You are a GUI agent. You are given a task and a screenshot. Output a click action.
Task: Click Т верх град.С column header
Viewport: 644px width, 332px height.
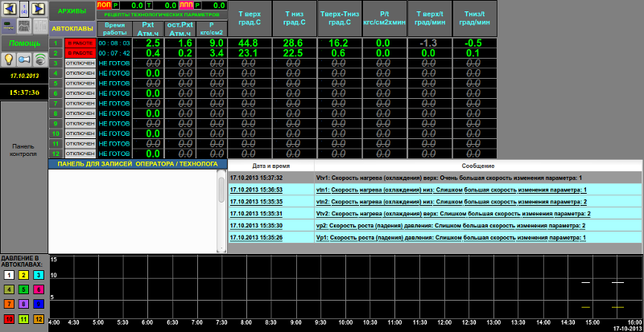250,18
